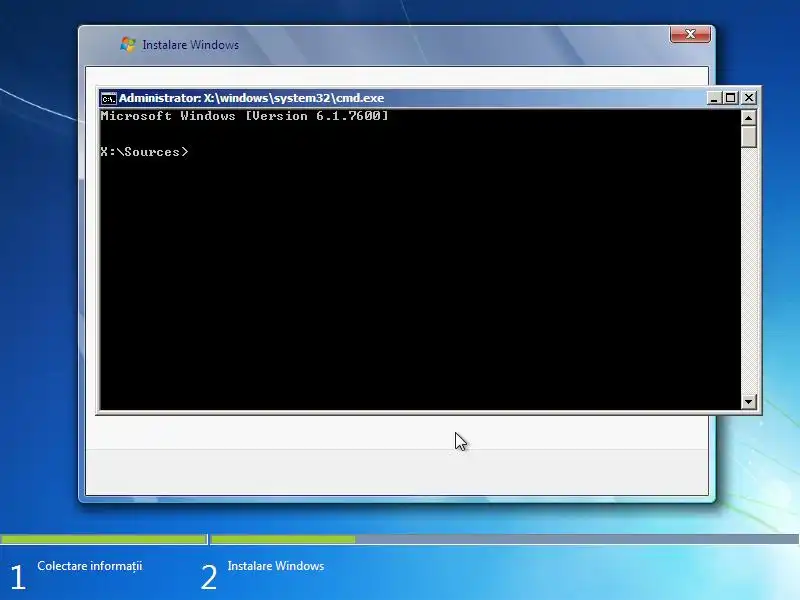The image size is (800, 600).
Task: Click the Instalare Windows step 2 label
Action: [276, 566]
